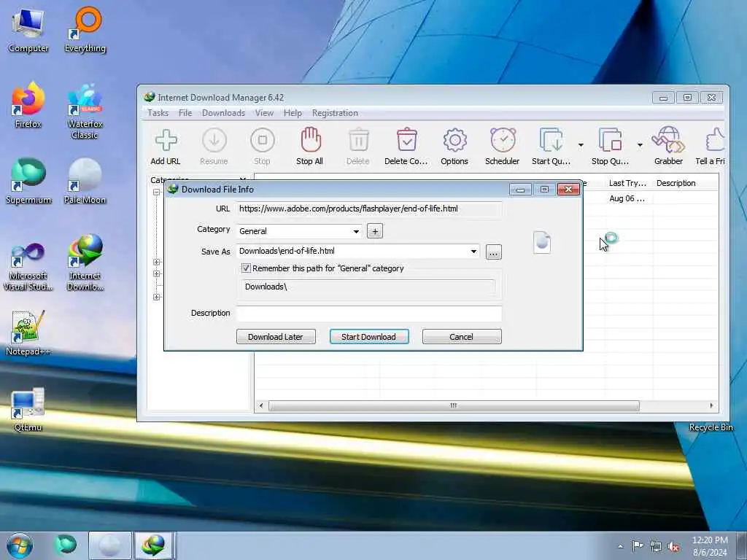
Task: Open the QtEmu desktop shortcut
Action: [x=28, y=410]
